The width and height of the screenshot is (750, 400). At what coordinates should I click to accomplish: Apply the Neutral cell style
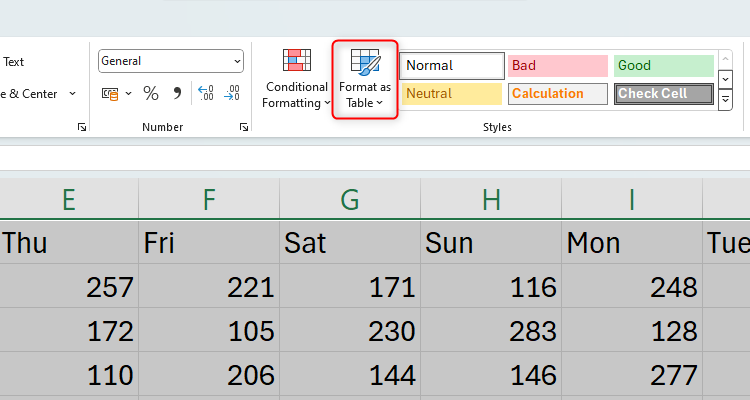(452, 93)
